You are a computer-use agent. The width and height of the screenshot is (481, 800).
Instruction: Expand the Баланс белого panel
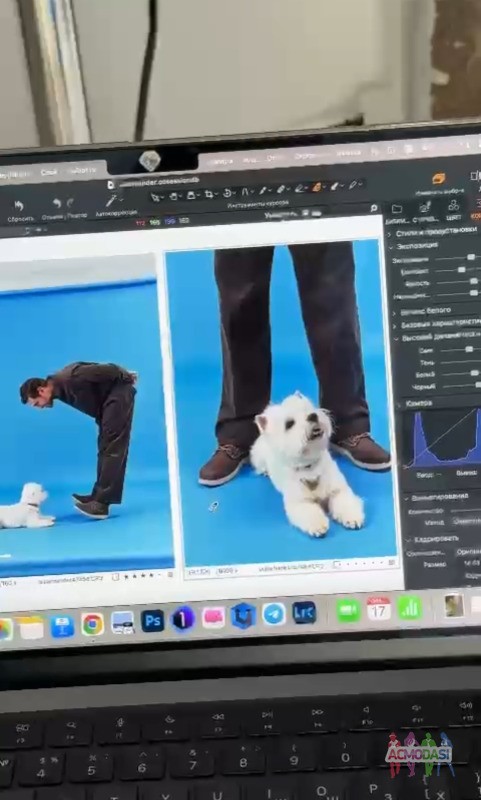(x=394, y=311)
